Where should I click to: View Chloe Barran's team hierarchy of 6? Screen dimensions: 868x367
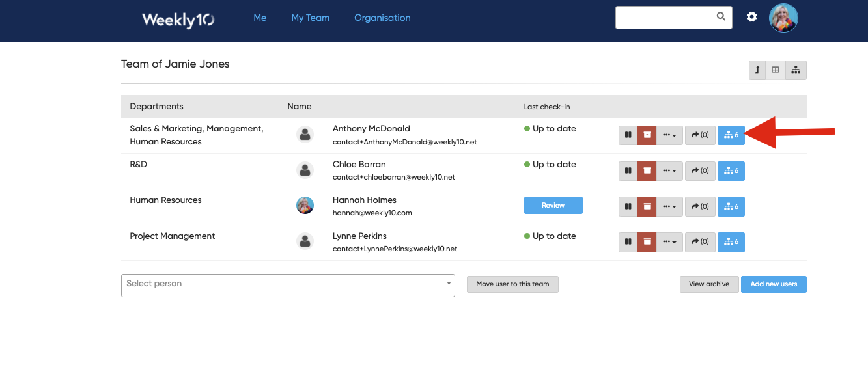(x=731, y=170)
